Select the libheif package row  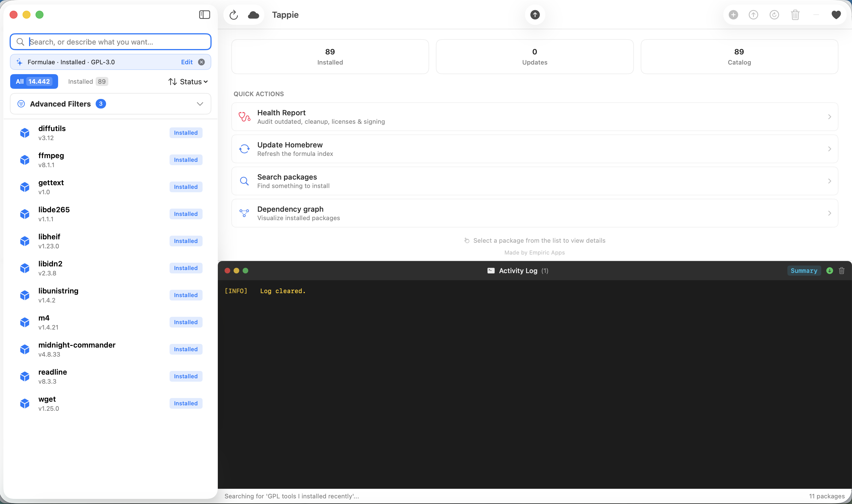coord(111,241)
